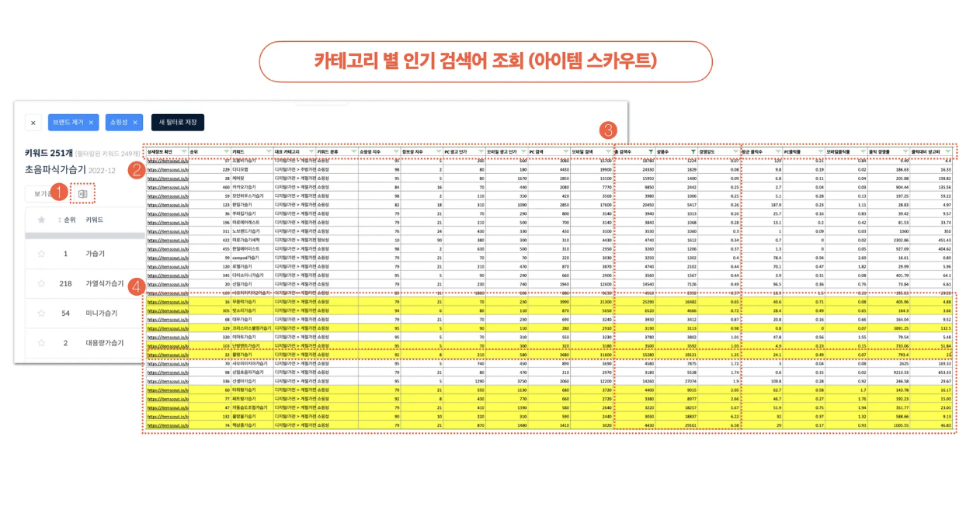Open the 모바일 광고 단가 filter dropdown

523,151
